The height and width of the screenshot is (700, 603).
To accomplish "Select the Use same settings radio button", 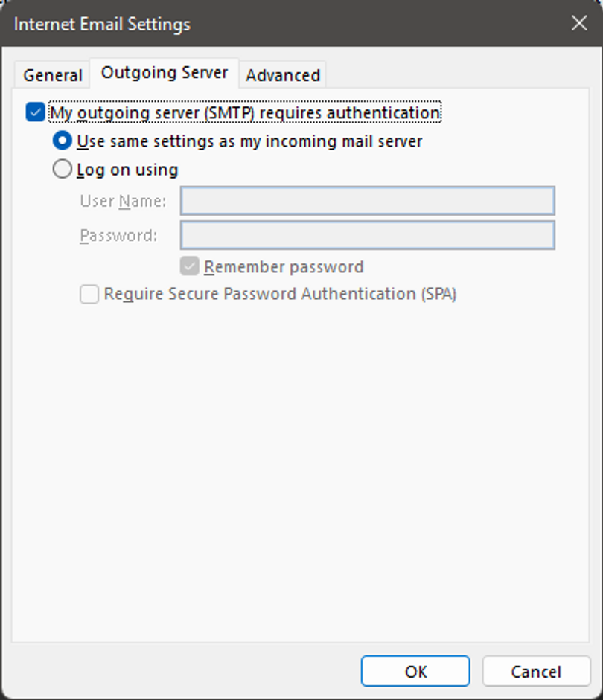I will tap(63, 141).
